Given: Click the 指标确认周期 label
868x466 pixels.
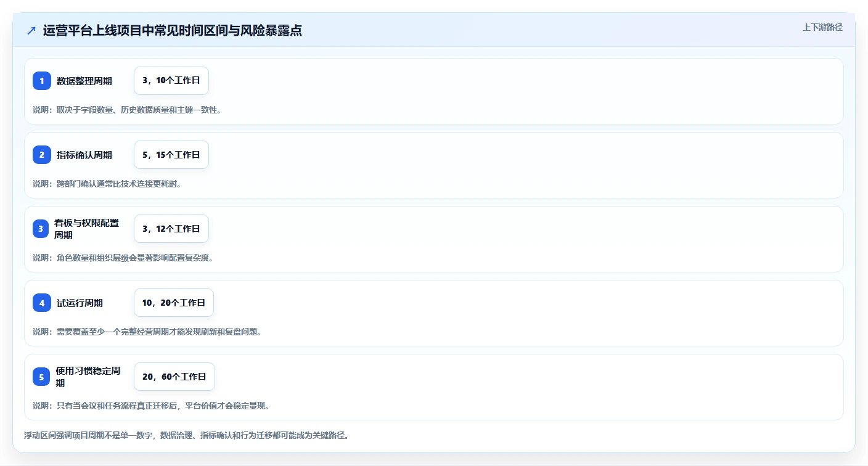Looking at the screenshot, I should (84, 155).
